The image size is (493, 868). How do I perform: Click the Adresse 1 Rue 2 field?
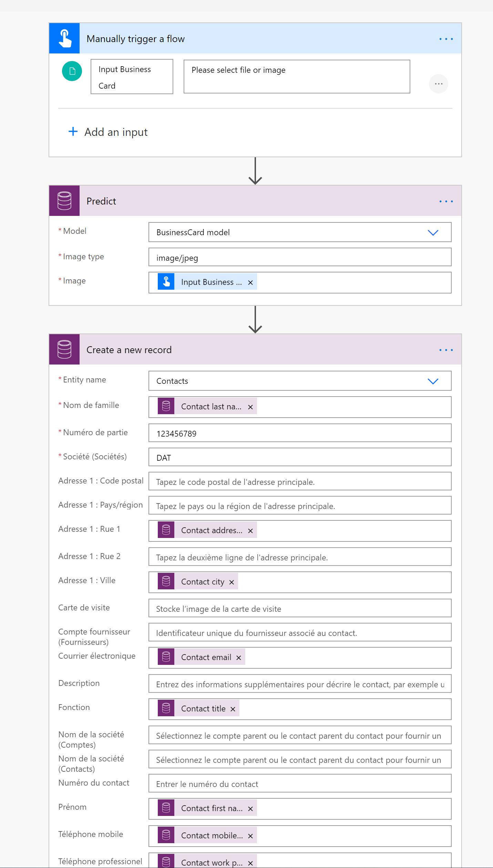(x=300, y=557)
